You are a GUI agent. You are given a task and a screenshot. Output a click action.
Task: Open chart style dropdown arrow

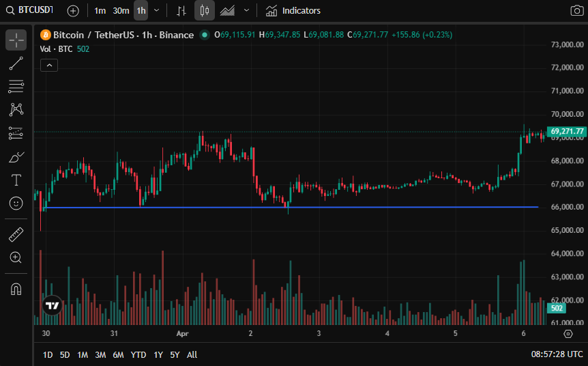click(x=246, y=10)
